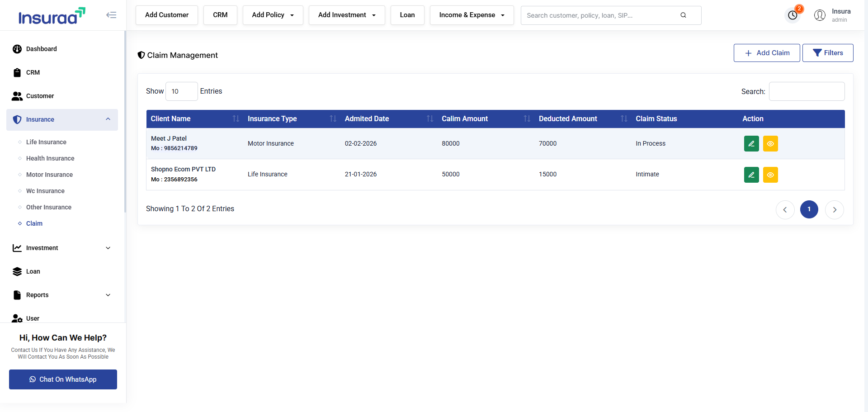Open Dashboard from sidebar
Screen dimensions: 868x412
pos(62,49)
